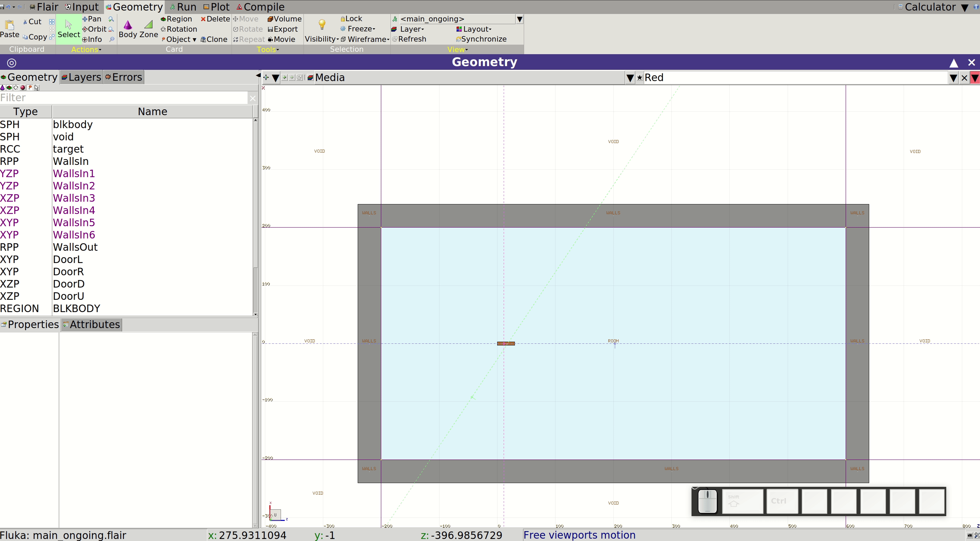Open the Red viewport name dropdown arrow

[x=953, y=78]
